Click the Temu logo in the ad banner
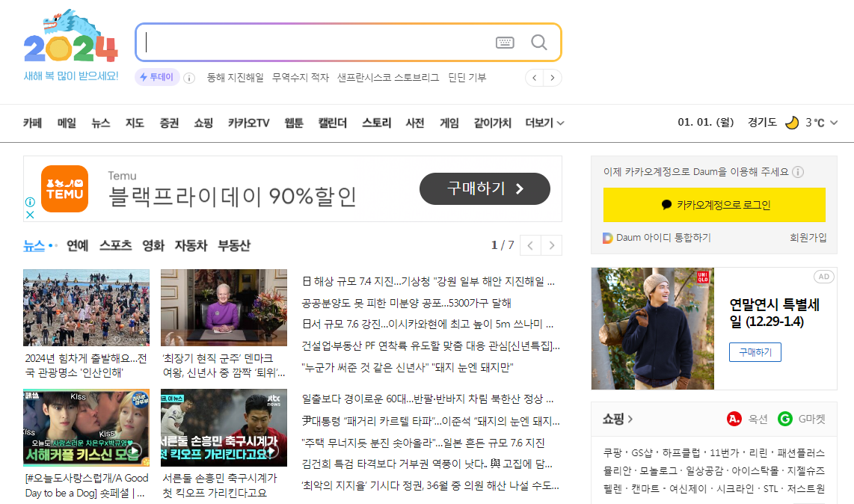The image size is (854, 504). pyautogui.click(x=64, y=189)
